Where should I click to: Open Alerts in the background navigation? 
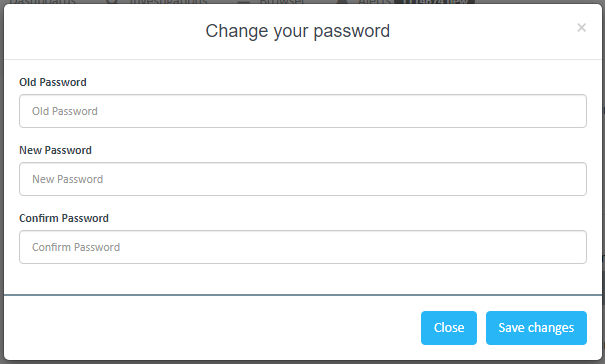(x=374, y=2)
